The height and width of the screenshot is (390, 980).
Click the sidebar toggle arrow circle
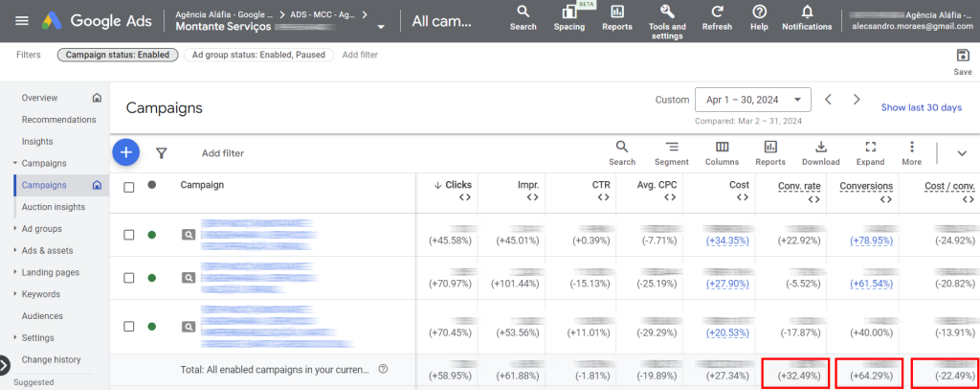pos(4,365)
